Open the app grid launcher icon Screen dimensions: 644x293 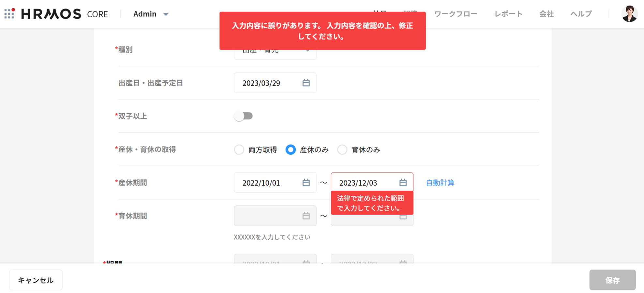click(9, 14)
